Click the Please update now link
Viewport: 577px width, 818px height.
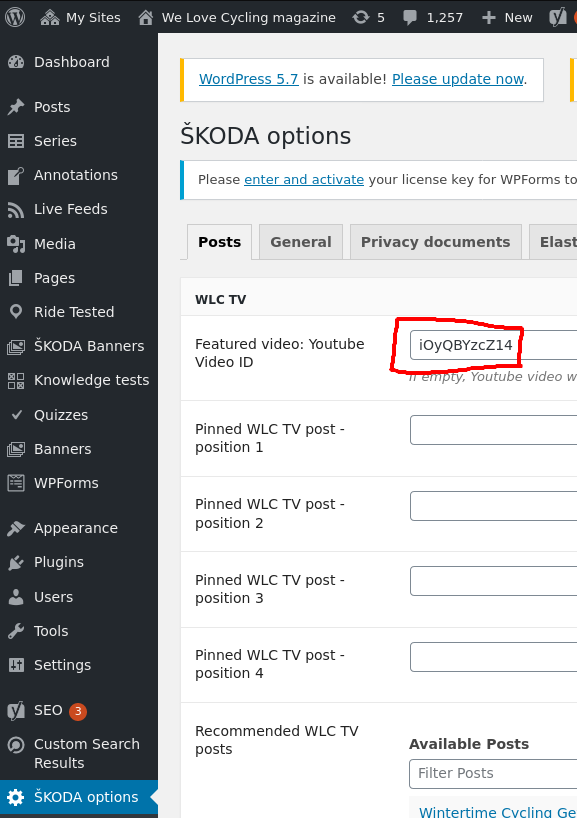pyautogui.click(x=457, y=79)
